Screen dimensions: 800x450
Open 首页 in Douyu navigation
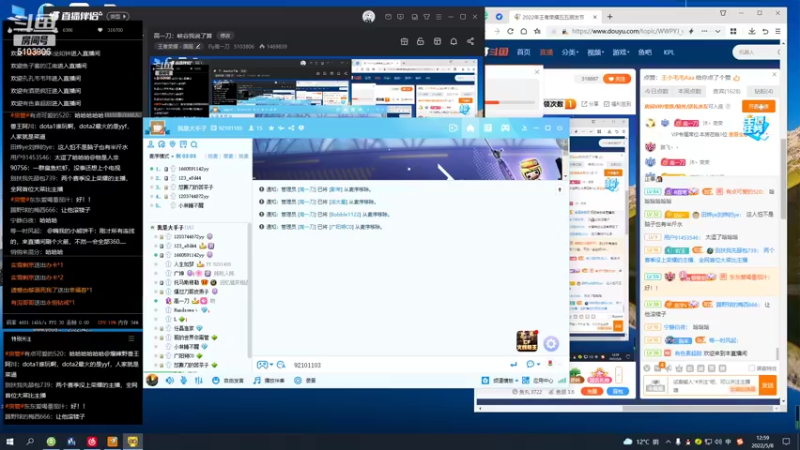click(x=523, y=52)
